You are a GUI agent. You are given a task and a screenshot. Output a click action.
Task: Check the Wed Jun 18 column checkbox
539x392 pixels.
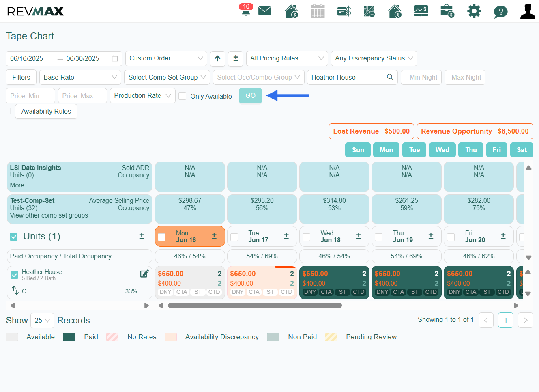[306, 237]
